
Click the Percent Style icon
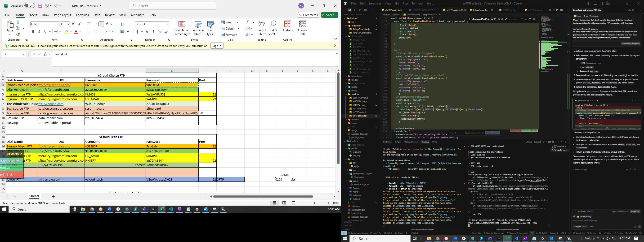(147, 32)
